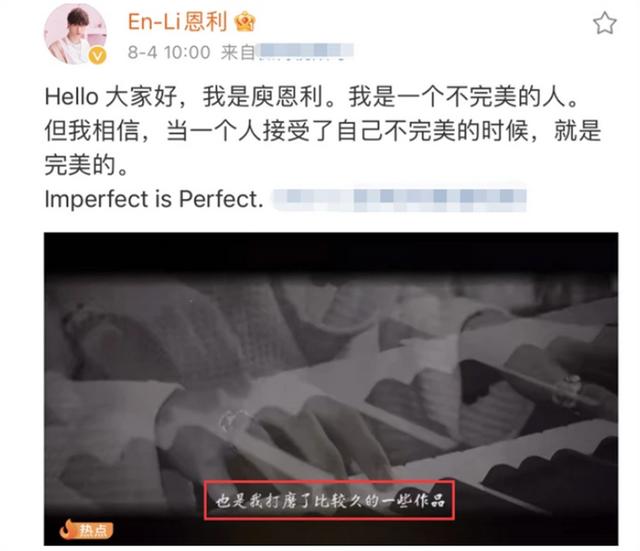Screen dimensions: 640x551
Task: Open En-Li's round profile avatar
Action: tap(75, 34)
